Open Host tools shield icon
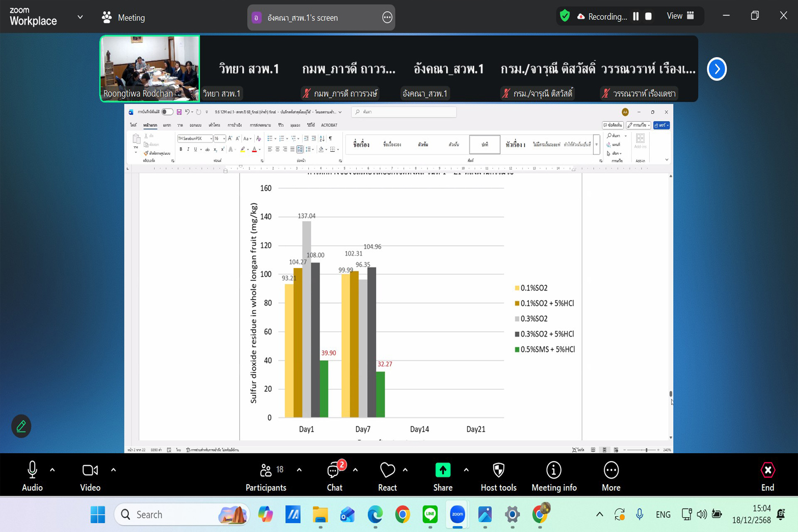Viewport: 798px width, 532px height. click(x=498, y=470)
